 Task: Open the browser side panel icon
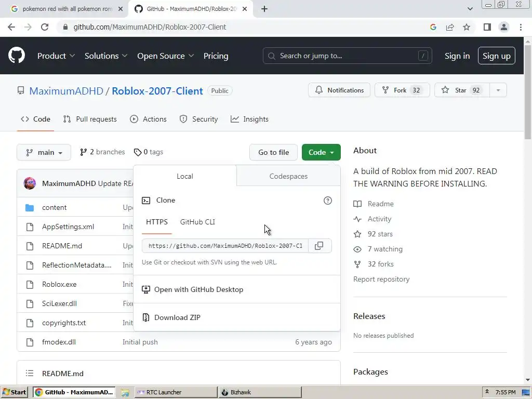(487, 27)
